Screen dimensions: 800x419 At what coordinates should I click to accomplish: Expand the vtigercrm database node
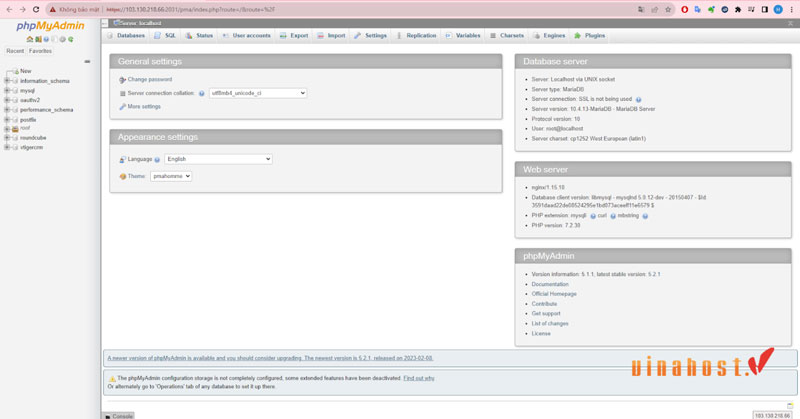[x=7, y=147]
